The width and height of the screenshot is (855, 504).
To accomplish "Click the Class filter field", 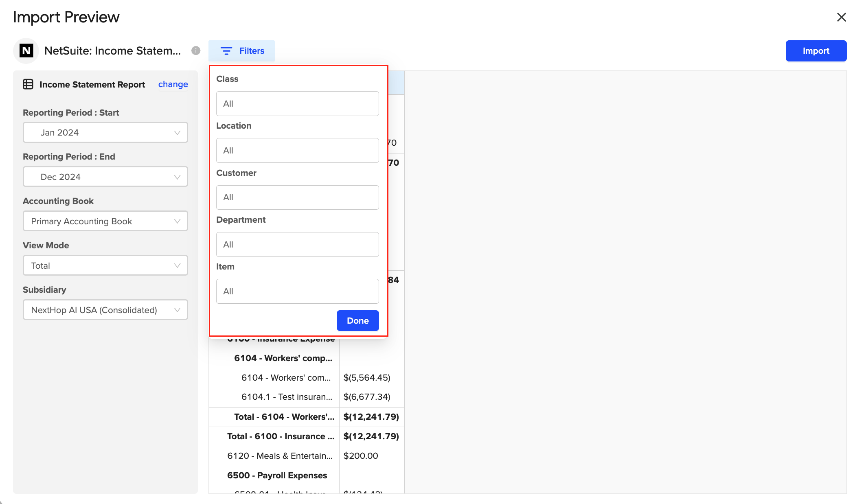I will click(x=297, y=104).
